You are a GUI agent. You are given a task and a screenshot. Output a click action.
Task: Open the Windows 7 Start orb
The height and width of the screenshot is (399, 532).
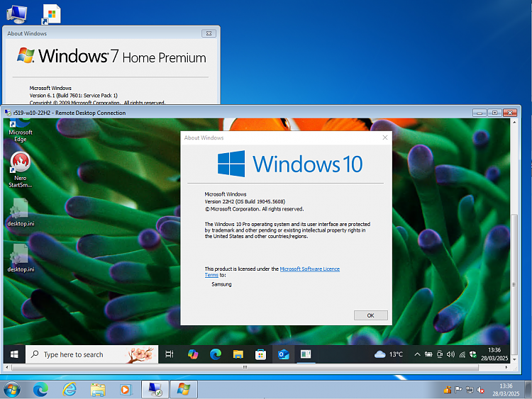coord(11,390)
